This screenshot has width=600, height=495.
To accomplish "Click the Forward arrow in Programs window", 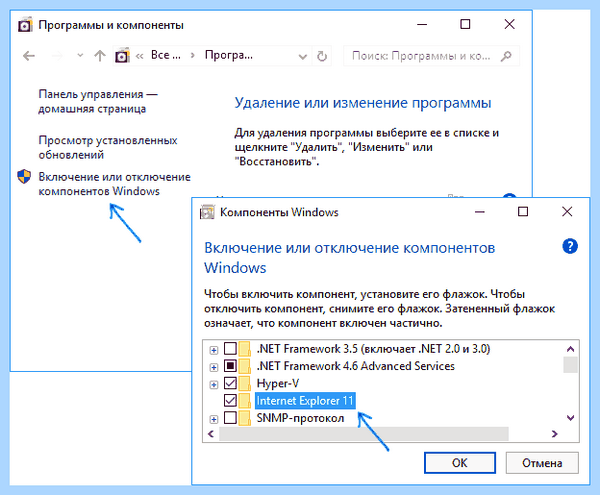I will [x=57, y=56].
